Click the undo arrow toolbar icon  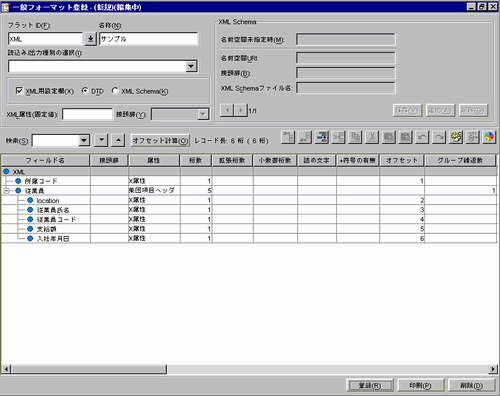click(422, 137)
